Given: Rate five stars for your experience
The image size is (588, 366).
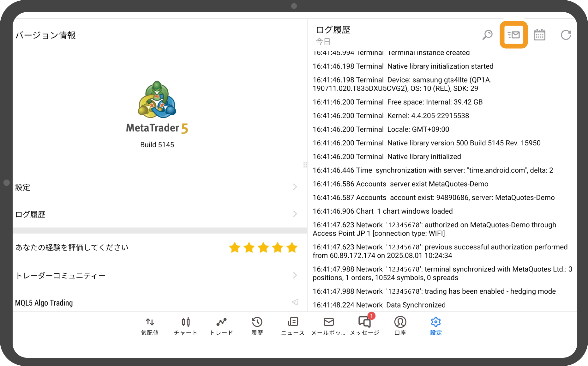Looking at the screenshot, I should (x=292, y=247).
